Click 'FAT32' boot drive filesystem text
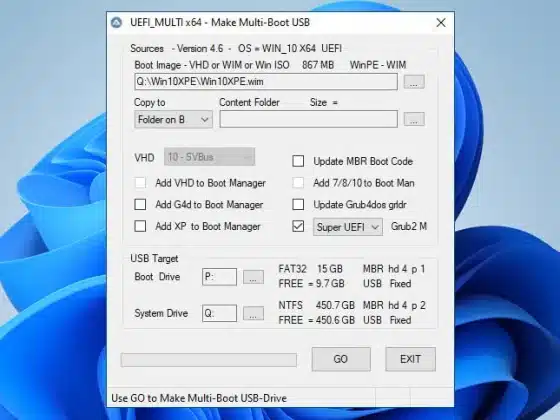Viewport: 560px width, 420px height. 292,269
